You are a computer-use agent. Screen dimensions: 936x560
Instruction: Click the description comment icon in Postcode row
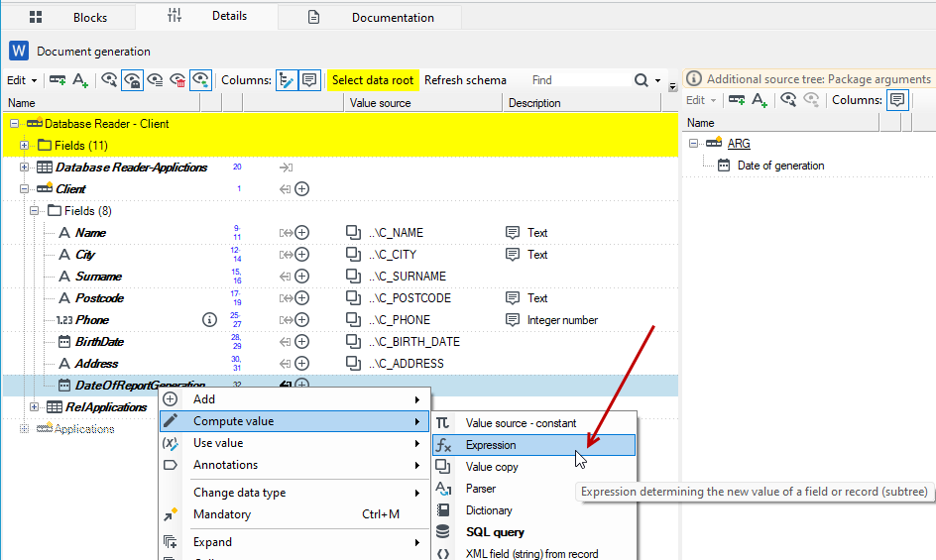coord(513,298)
